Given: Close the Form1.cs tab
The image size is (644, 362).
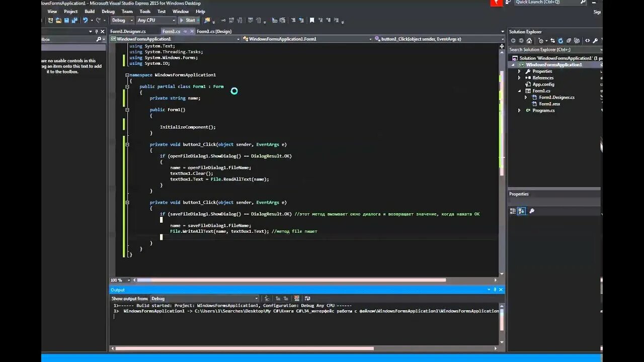Looking at the screenshot, I should 191,32.
